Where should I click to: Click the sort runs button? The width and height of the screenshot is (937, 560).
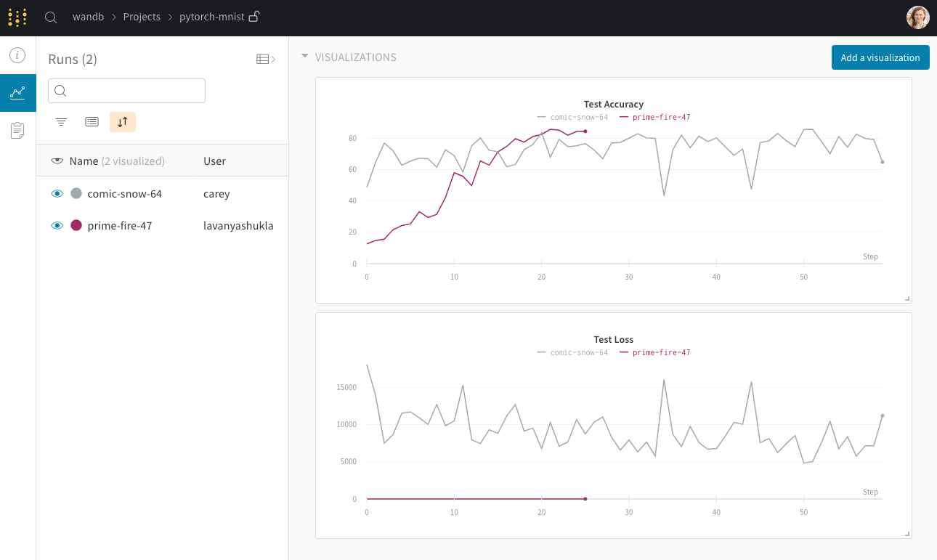pyautogui.click(x=123, y=122)
